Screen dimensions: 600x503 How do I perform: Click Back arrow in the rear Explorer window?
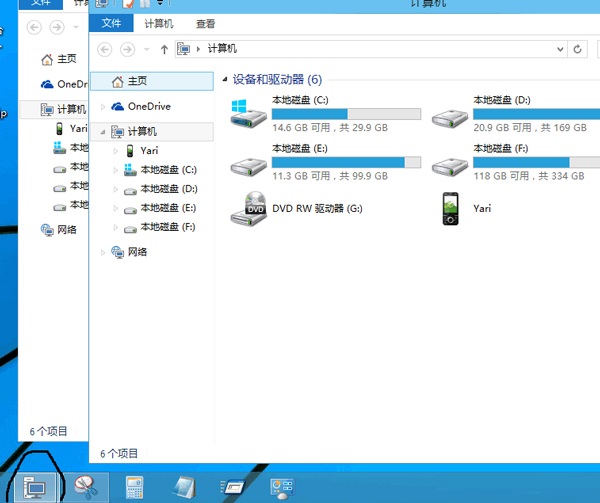(34, 27)
